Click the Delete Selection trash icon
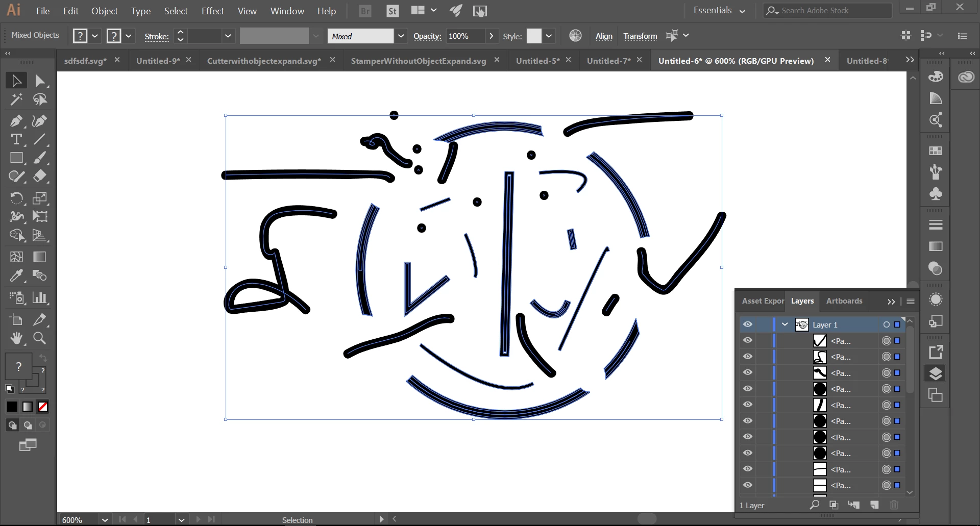980x526 pixels. click(894, 505)
